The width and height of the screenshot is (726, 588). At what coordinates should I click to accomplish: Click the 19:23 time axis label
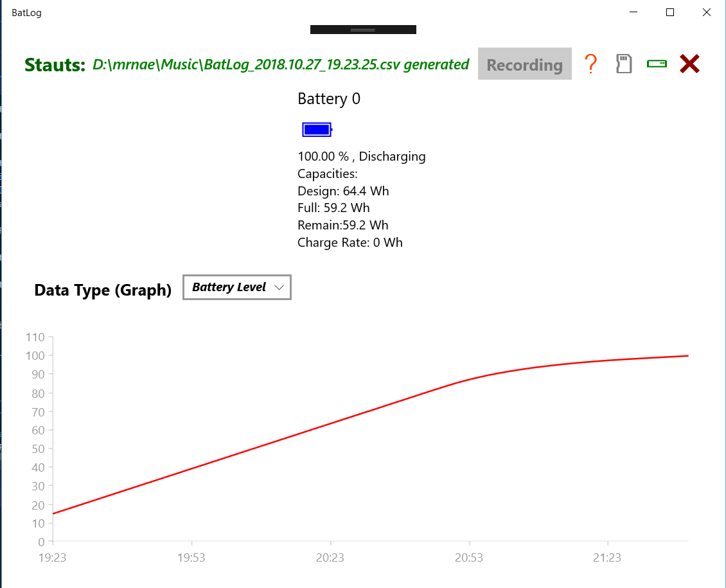[53, 558]
